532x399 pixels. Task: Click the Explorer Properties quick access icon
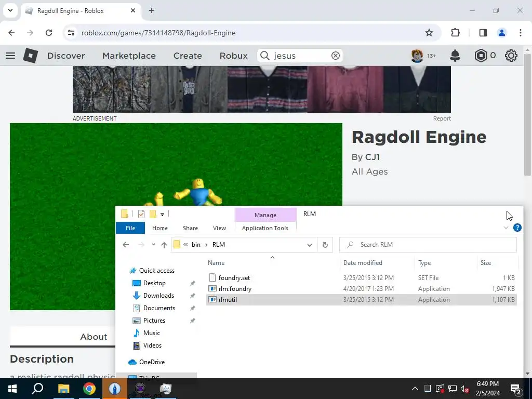pos(141,214)
